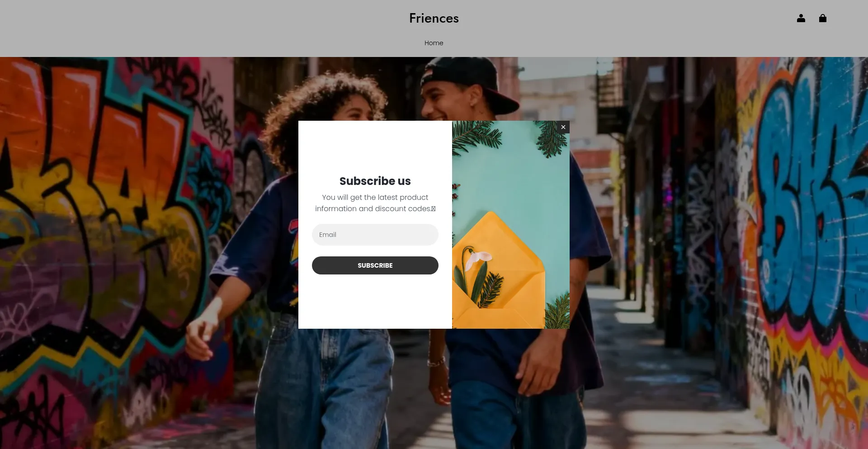Click the green leaves at popup image bottom-right
The height and width of the screenshot is (449, 868).
558,311
